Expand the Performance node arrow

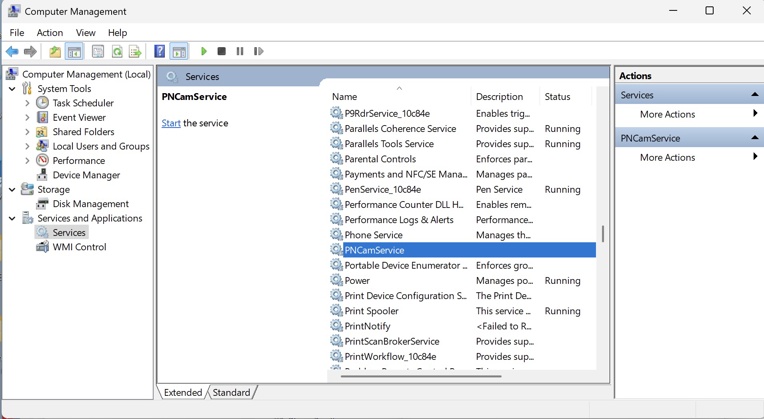pyautogui.click(x=27, y=160)
